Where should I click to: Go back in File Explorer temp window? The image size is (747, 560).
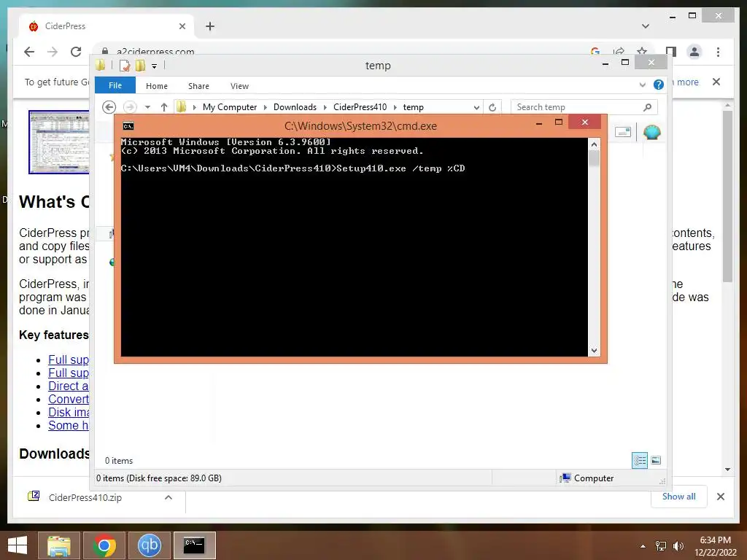tap(109, 107)
